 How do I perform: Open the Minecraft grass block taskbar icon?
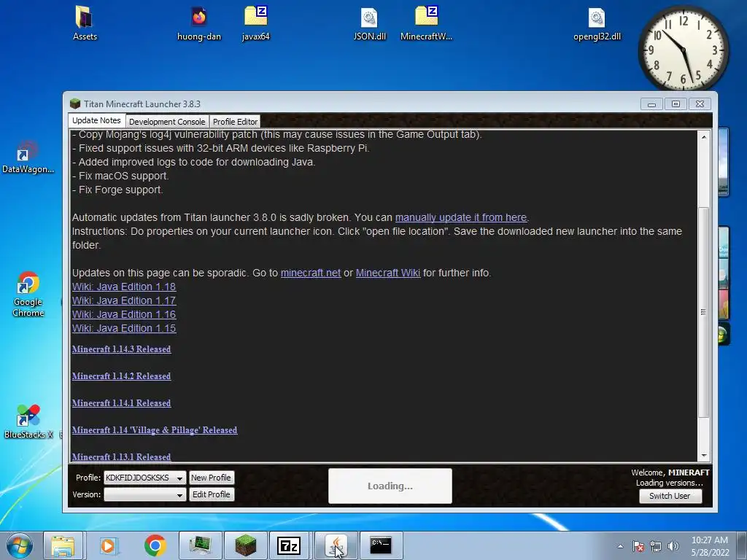(x=245, y=545)
